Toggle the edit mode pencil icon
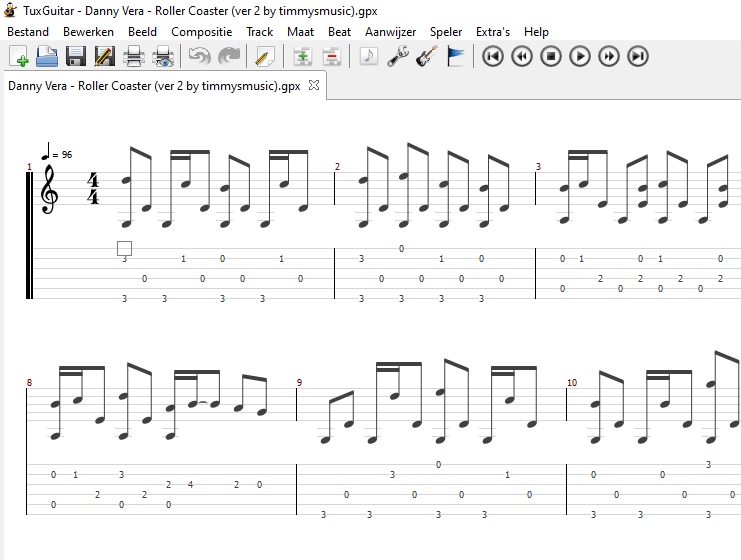 pos(265,56)
